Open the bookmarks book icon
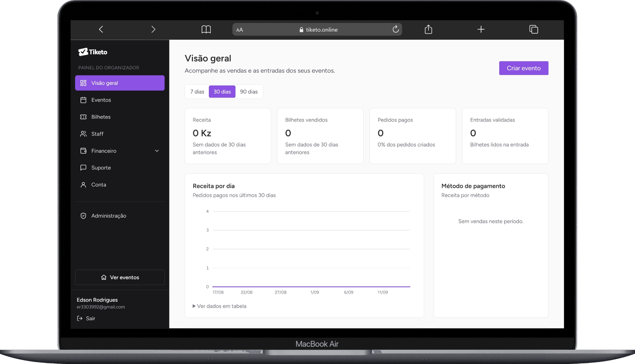 click(206, 29)
